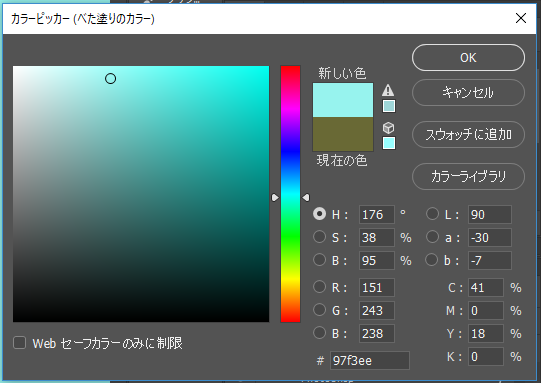Click the current color preview (現在の色)
Viewport: 541px width, 383px height.
pyautogui.click(x=343, y=134)
